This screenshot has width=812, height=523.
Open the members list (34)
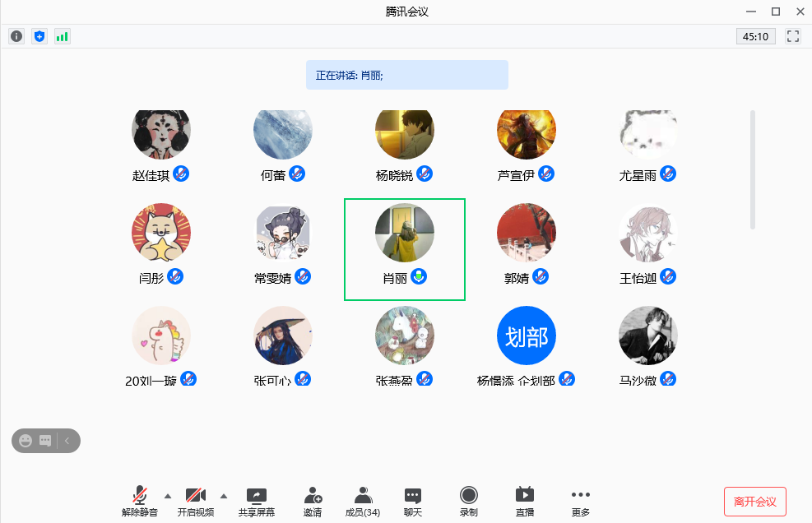coord(362,501)
